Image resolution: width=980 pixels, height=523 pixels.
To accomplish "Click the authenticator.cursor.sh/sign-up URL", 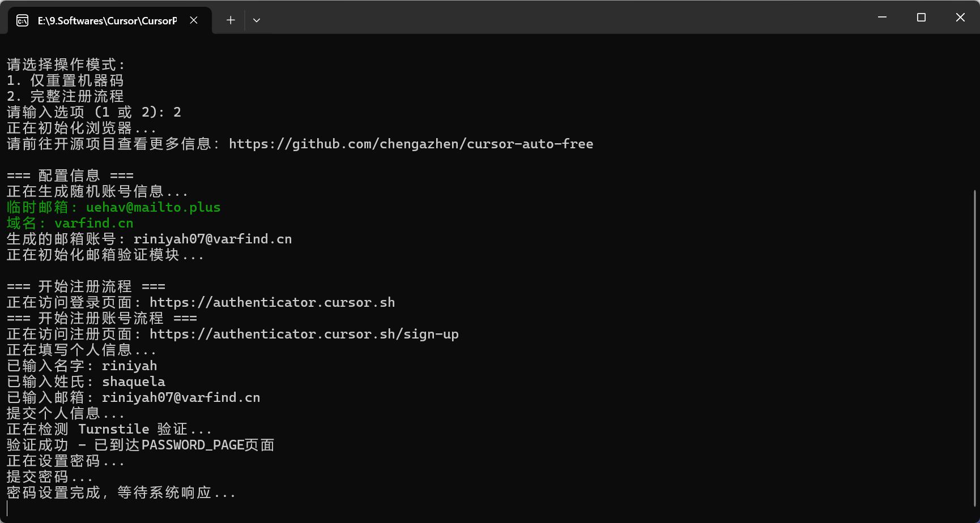I will tap(304, 335).
